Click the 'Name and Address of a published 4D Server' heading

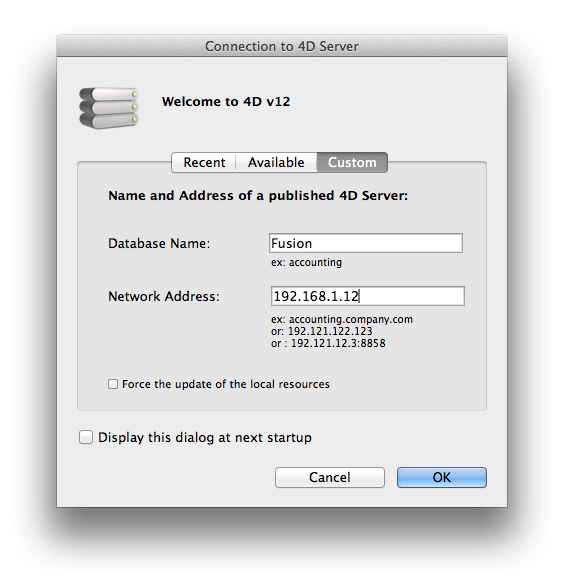click(x=258, y=196)
